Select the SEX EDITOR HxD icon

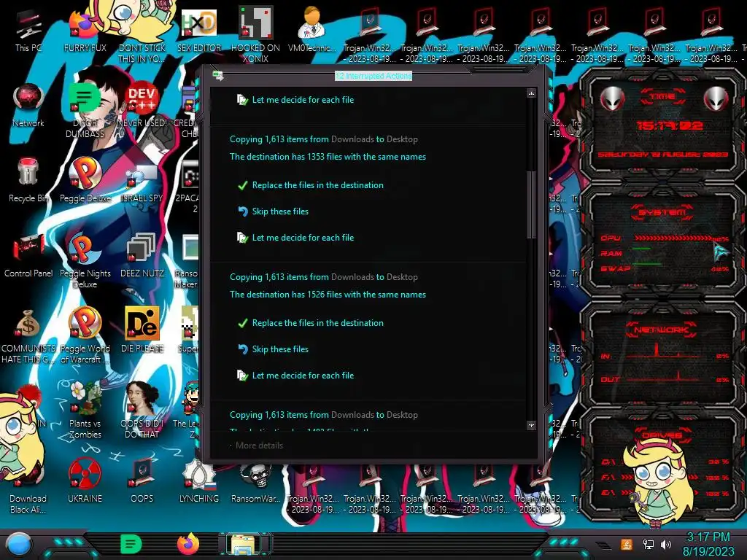pos(199,31)
